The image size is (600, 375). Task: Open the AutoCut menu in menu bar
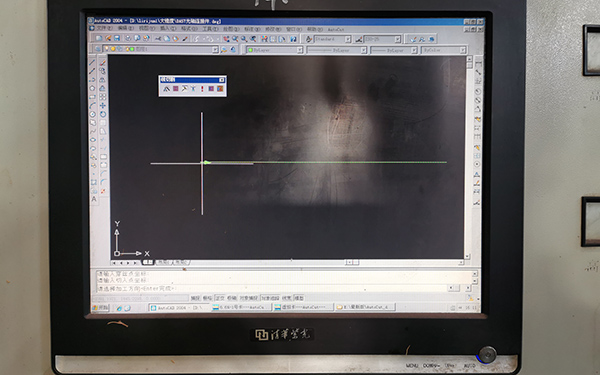(336, 29)
